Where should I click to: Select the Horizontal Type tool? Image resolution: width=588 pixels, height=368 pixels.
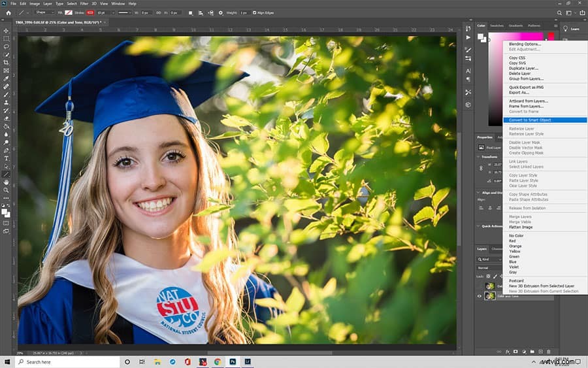[6, 158]
